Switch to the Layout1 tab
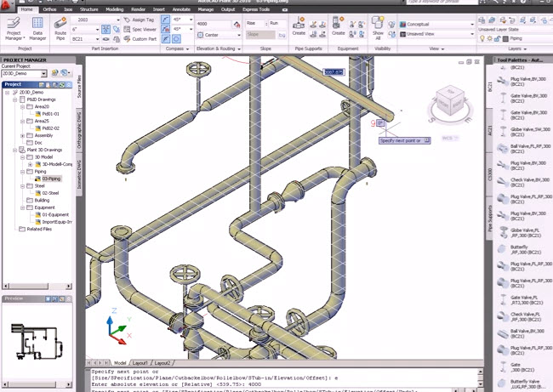The image size is (553, 392). (x=140, y=363)
